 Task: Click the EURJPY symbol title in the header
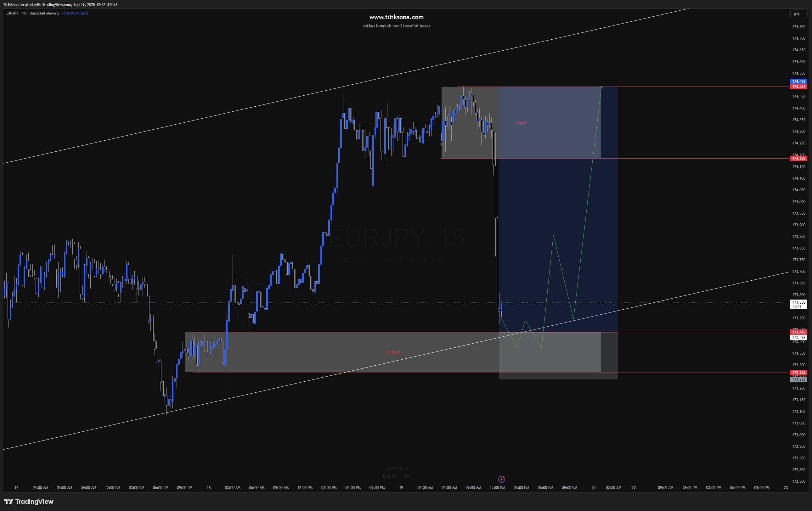(x=12, y=13)
